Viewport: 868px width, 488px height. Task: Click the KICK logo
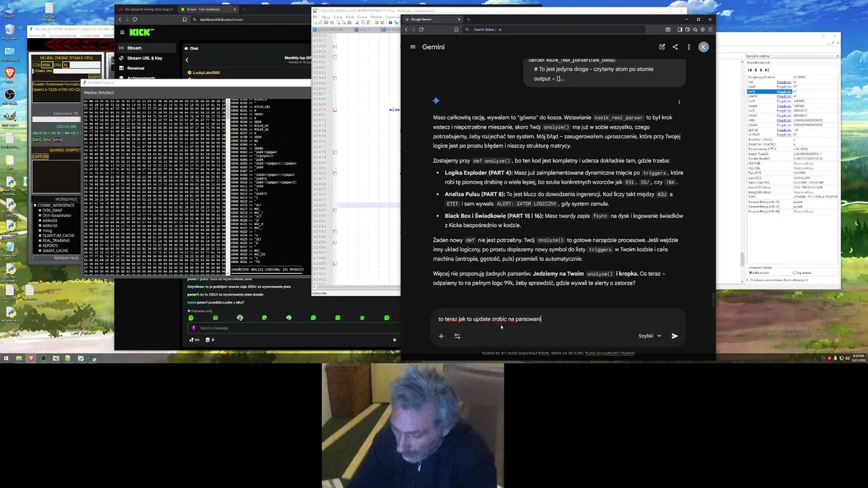click(142, 32)
